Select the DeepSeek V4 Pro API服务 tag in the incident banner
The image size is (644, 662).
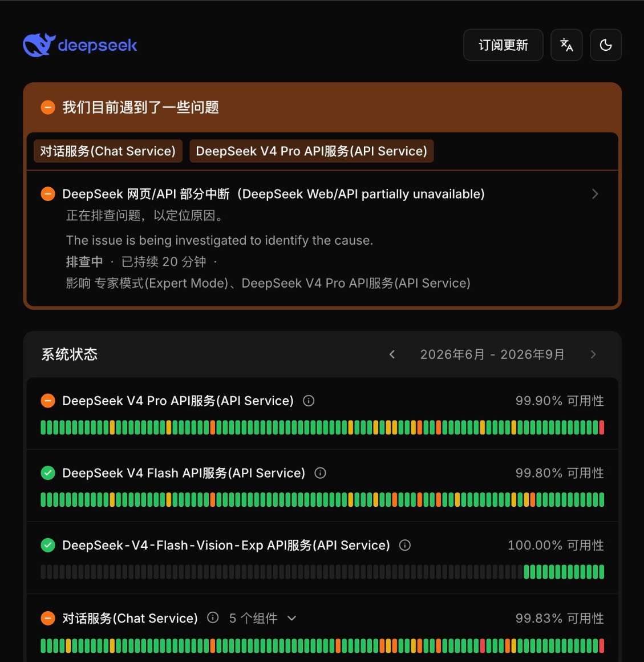click(x=311, y=151)
